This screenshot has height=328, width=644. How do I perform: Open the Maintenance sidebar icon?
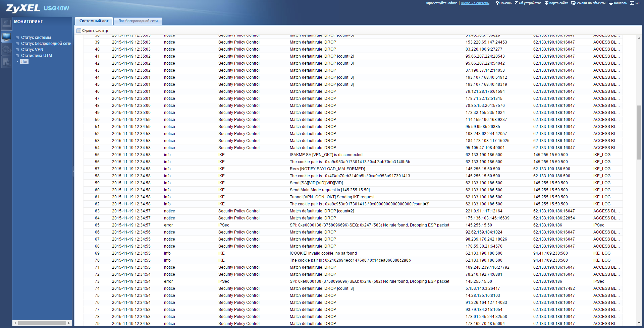pos(6,62)
